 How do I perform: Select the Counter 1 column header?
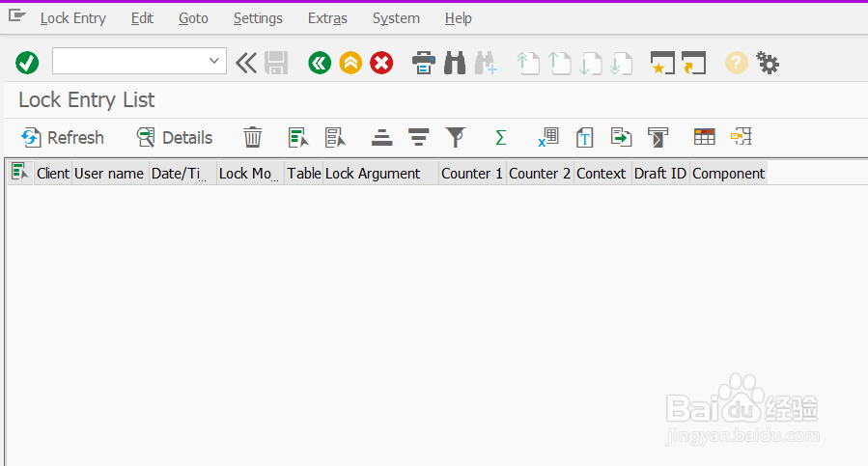tap(472, 174)
